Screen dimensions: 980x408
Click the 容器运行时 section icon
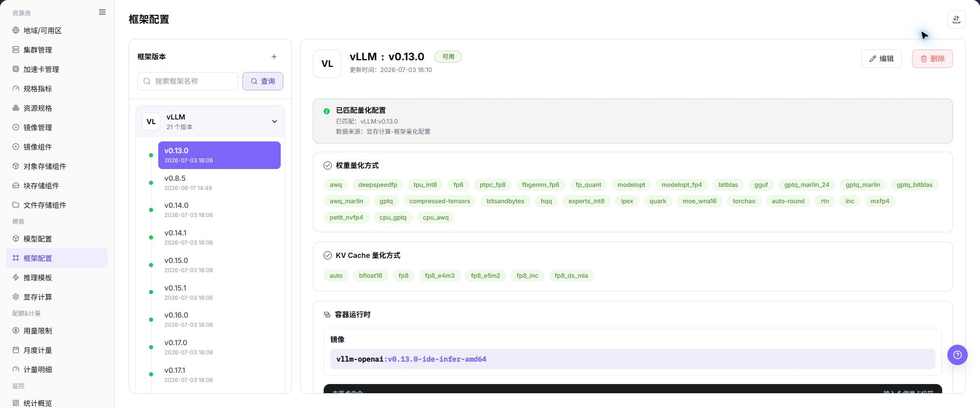click(x=327, y=315)
